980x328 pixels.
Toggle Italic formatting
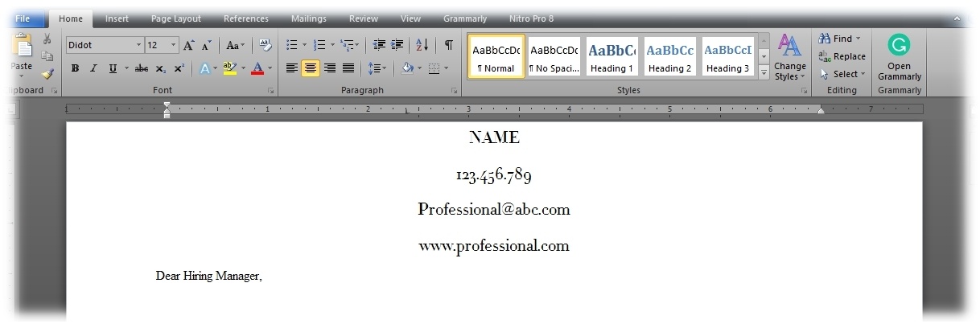click(x=93, y=69)
